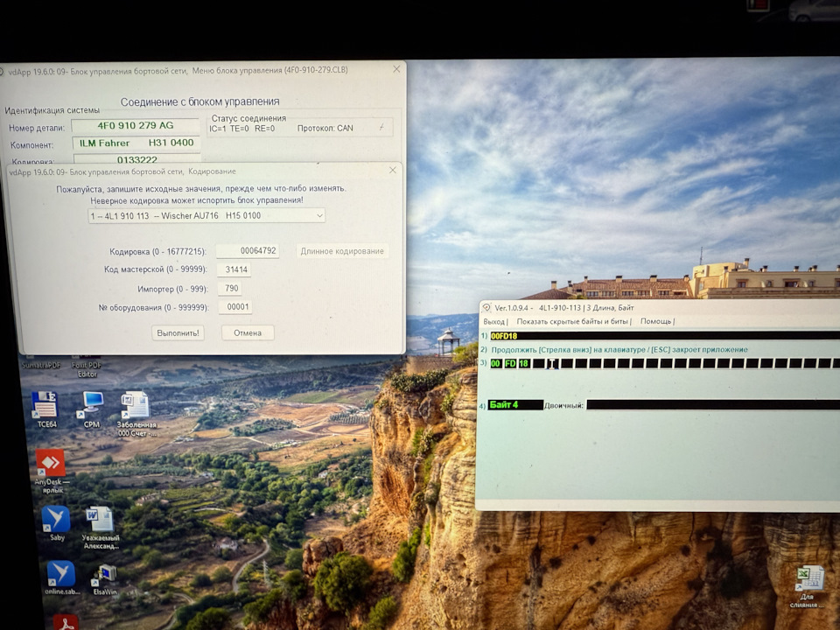Click the Протокол: CAN status text

pos(325,129)
